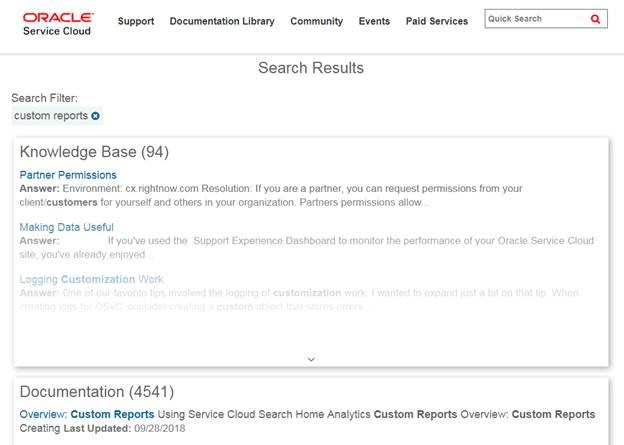Click the Partner Permissions answer snippet
Screen dimensions: 624x445
point(271,195)
